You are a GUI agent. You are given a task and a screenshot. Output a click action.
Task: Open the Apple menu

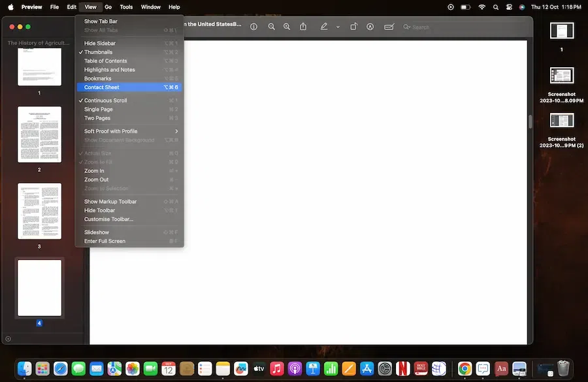[10, 7]
